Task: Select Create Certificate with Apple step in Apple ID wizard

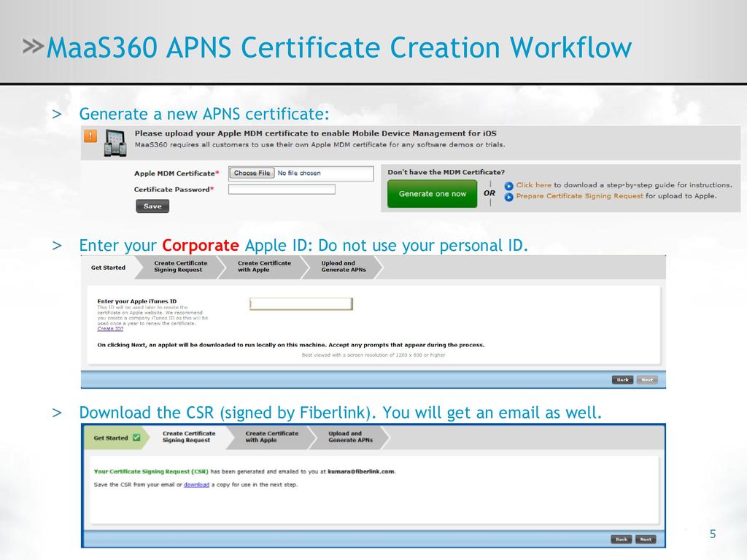Action: (264, 266)
